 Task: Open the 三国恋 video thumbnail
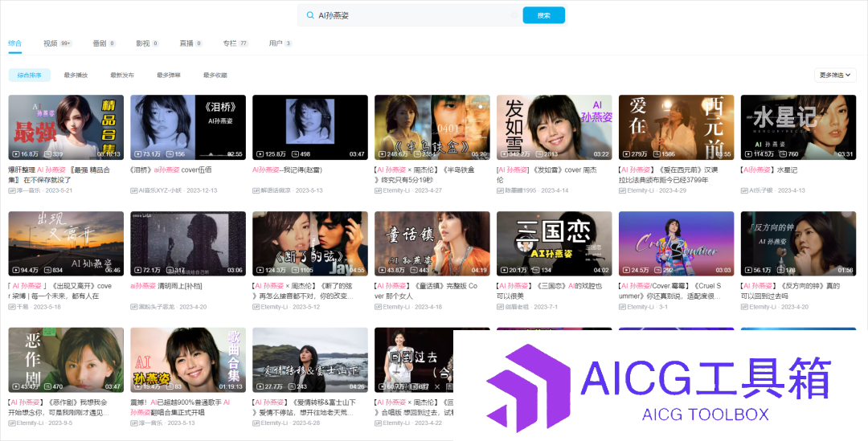[x=554, y=243]
